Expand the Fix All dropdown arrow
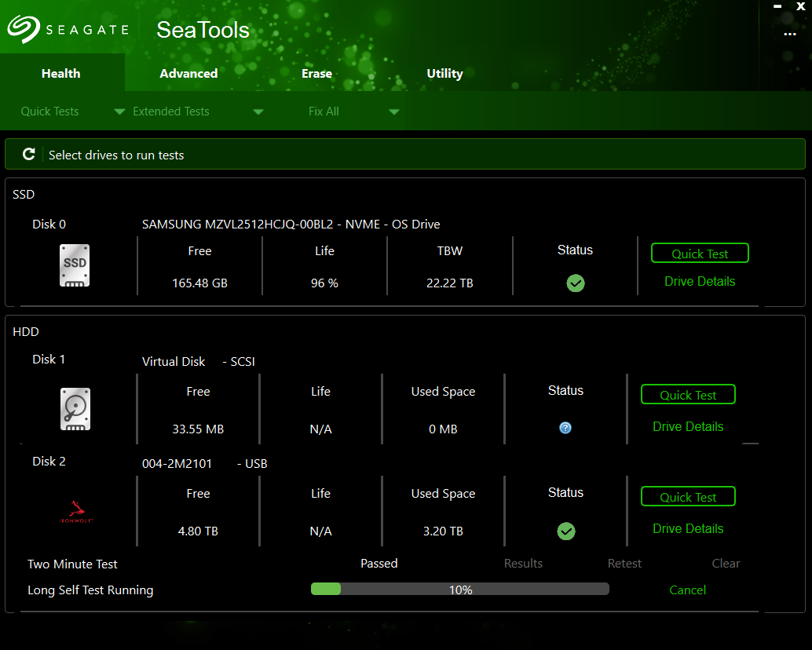The height and width of the screenshot is (650, 812). (394, 111)
